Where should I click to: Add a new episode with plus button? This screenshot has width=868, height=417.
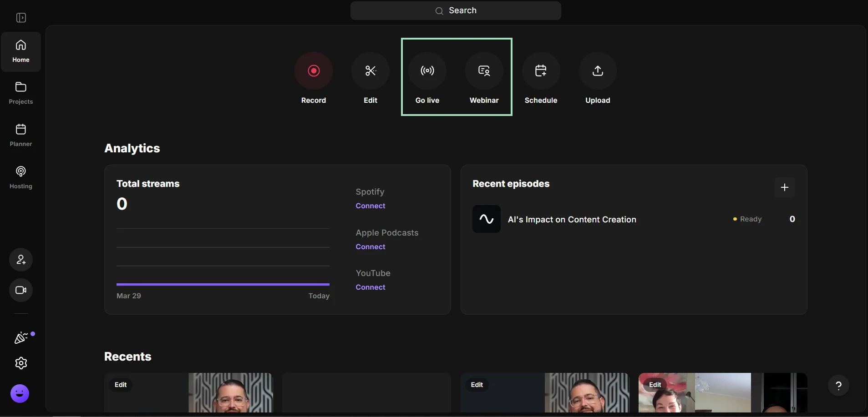(785, 187)
